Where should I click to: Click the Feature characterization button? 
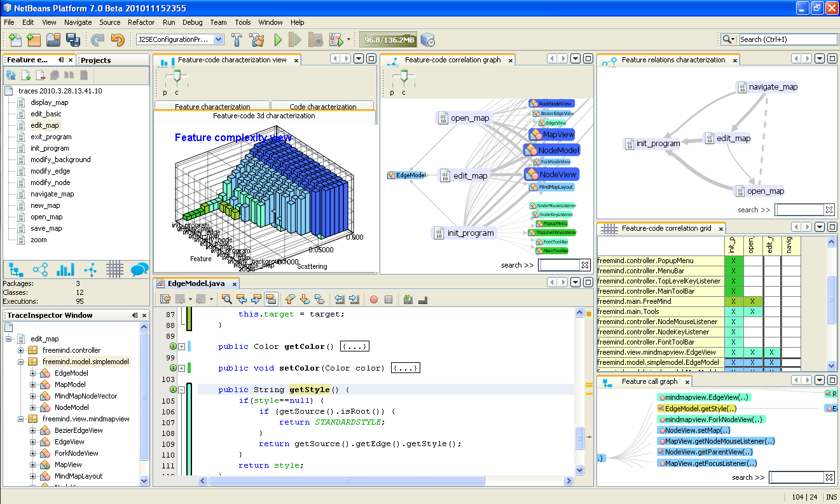click(x=212, y=107)
